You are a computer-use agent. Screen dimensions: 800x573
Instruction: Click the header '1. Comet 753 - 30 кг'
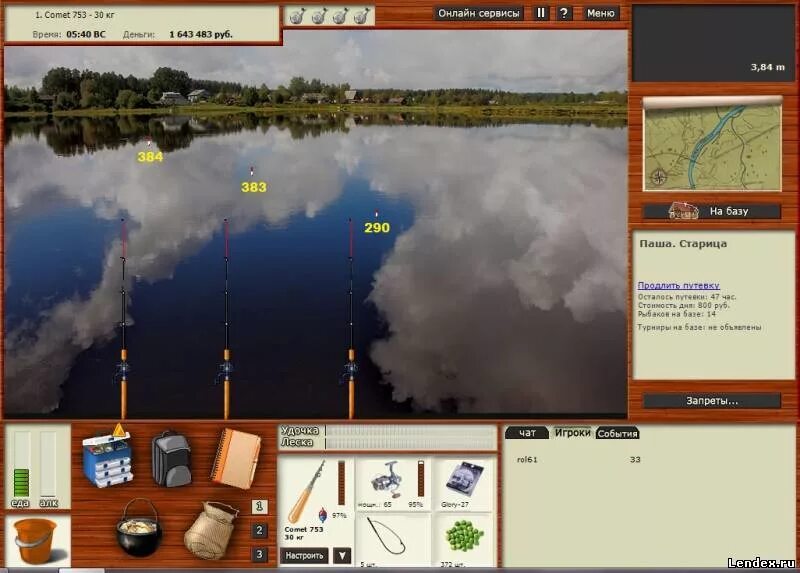[74, 15]
